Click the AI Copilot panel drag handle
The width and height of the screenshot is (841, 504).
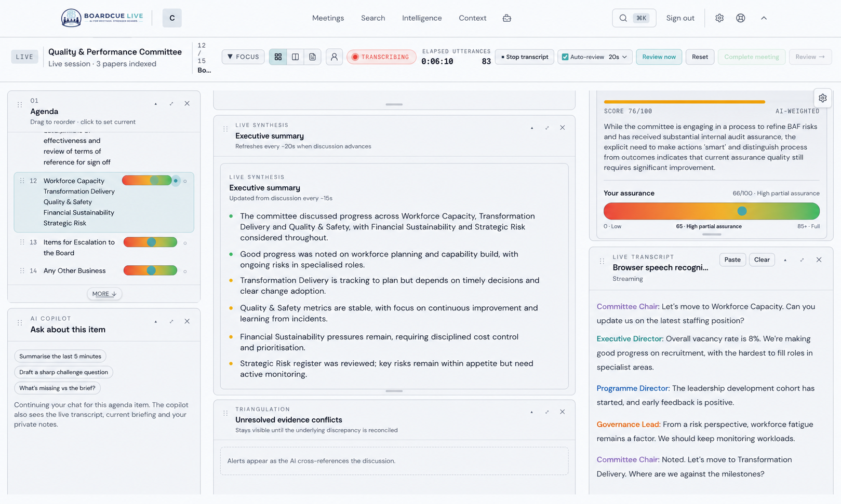pos(20,323)
